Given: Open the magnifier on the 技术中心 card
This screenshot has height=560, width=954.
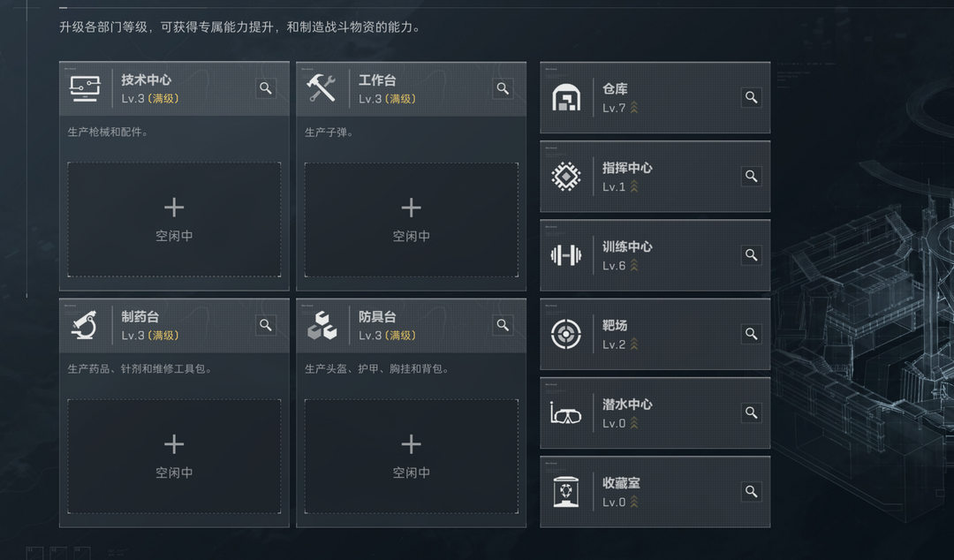Looking at the screenshot, I should [x=266, y=88].
